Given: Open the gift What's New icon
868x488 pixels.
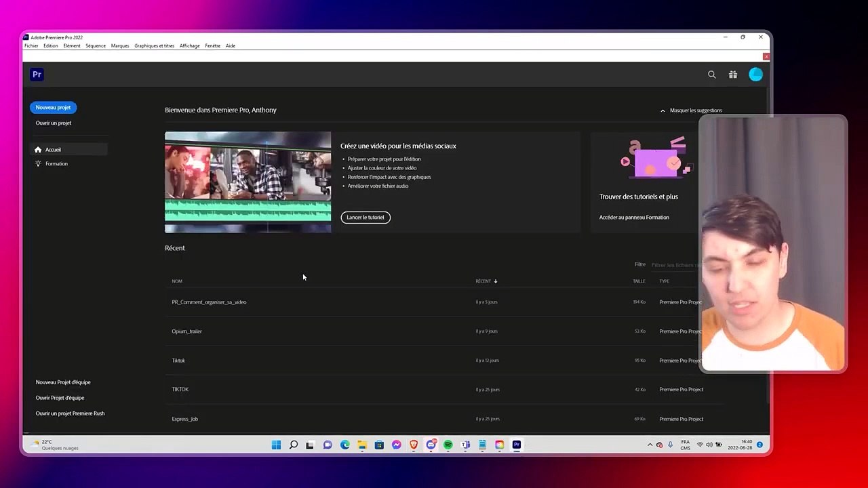Looking at the screenshot, I should click(733, 75).
